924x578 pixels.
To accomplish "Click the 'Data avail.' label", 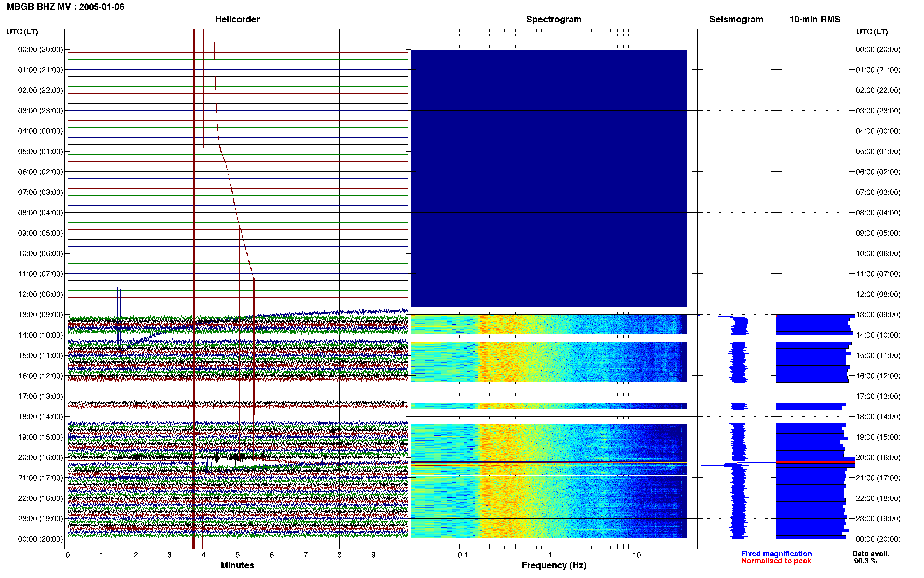I will (870, 554).
